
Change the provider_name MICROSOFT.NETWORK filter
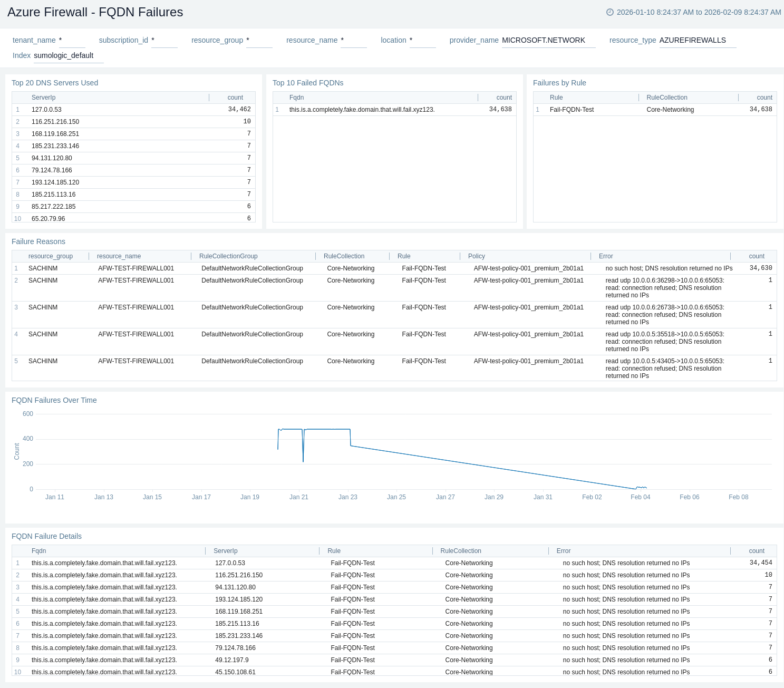pyautogui.click(x=548, y=41)
